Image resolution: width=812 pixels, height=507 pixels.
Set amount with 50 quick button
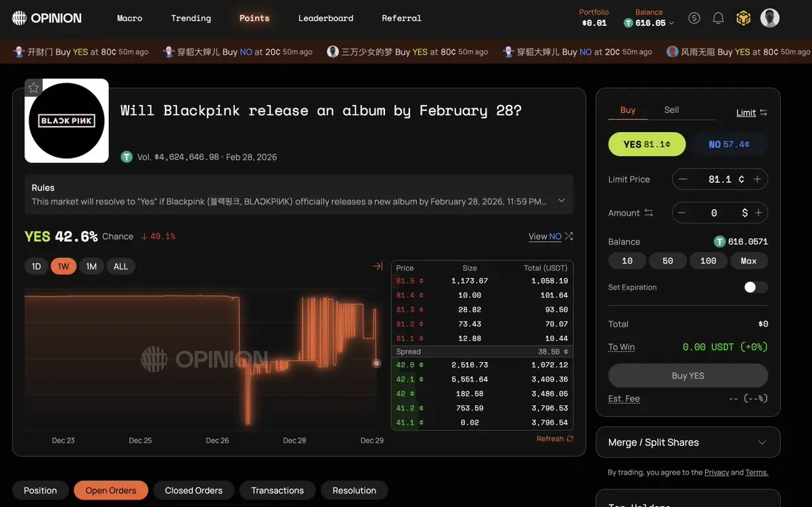(x=668, y=261)
